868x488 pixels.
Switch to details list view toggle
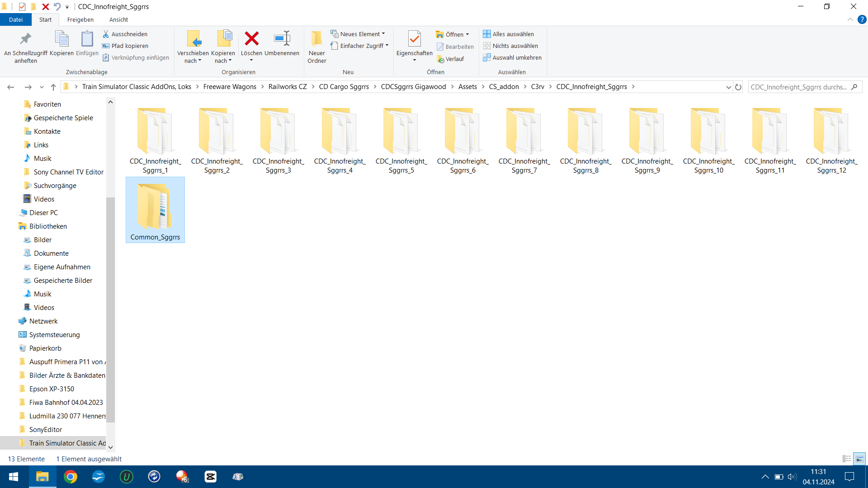[847, 459]
